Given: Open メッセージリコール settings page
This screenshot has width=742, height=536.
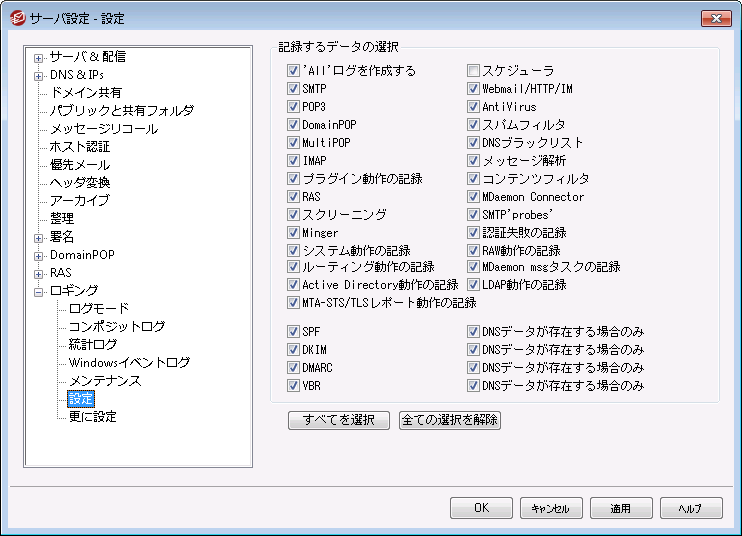Looking at the screenshot, I should click(x=104, y=129).
